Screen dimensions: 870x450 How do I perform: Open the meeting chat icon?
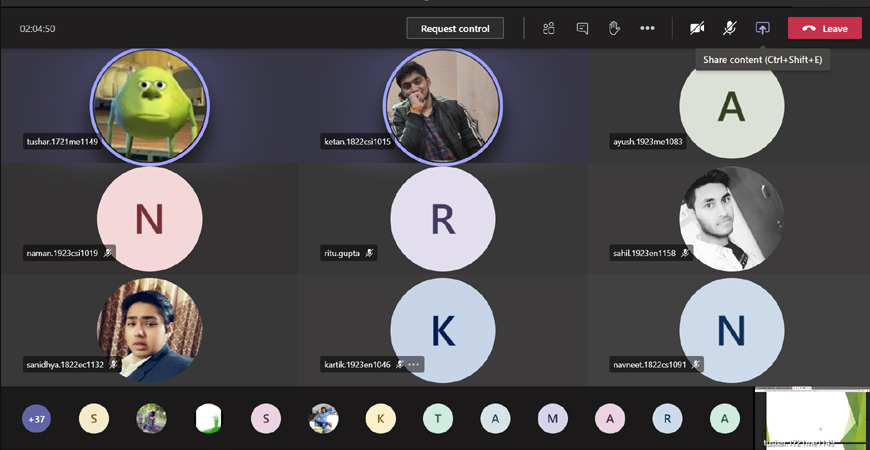click(x=582, y=28)
